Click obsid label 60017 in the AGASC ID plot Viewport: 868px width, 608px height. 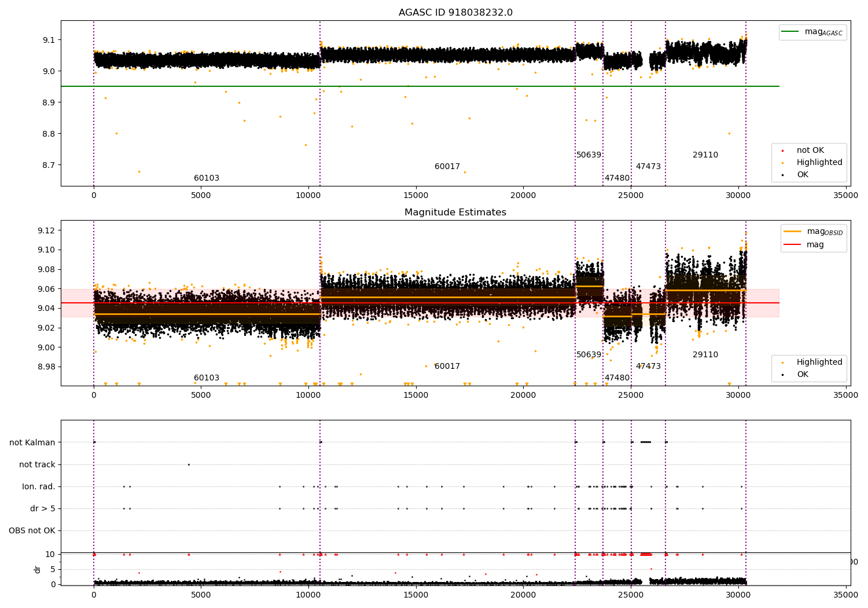[447, 167]
